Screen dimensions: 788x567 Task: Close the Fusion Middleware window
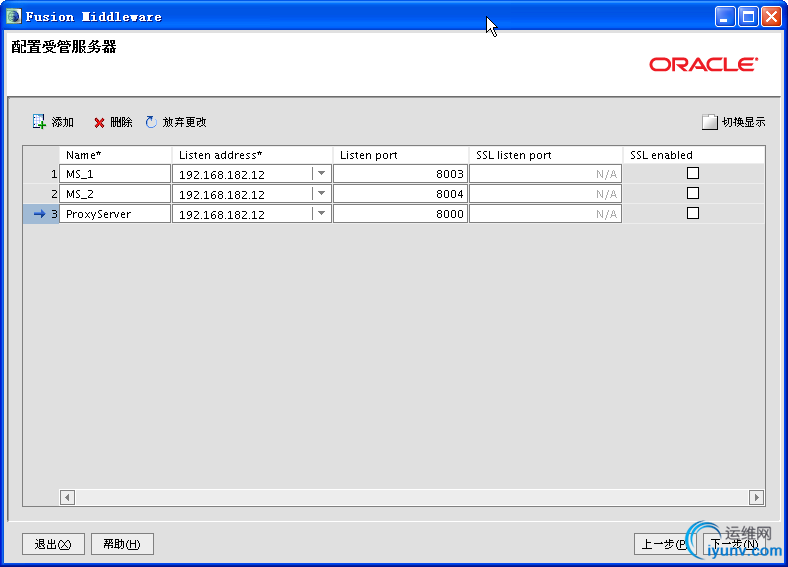pyautogui.click(x=771, y=17)
